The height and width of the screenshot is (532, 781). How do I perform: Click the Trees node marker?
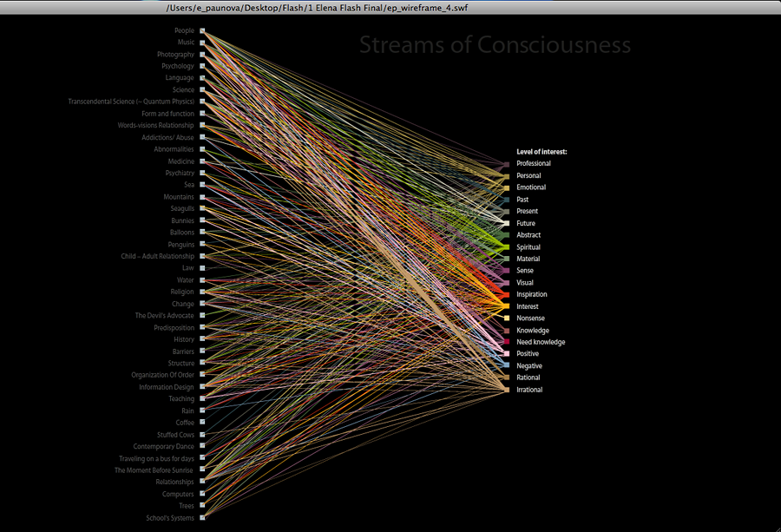202,506
